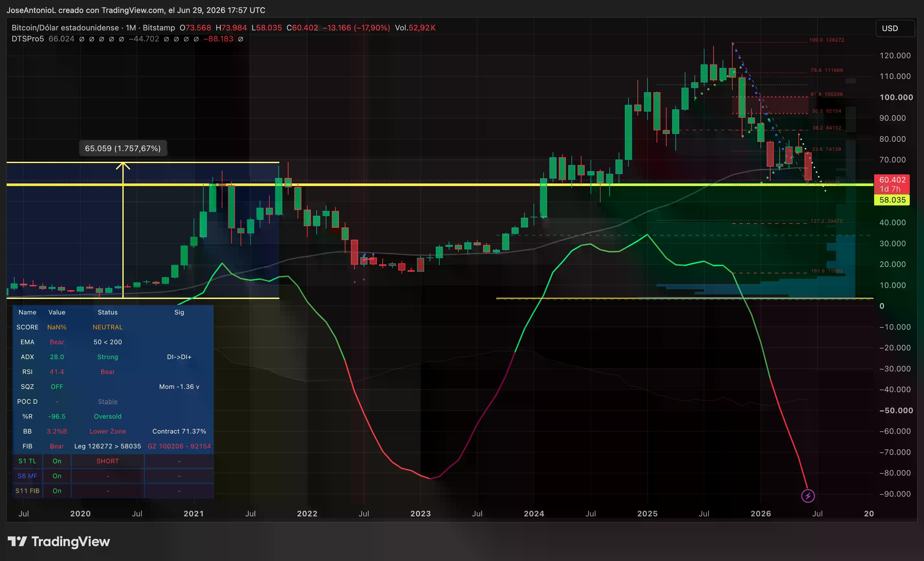Click the Fibonacci label 38.2 84102
Image resolution: width=924 pixels, height=561 pixels.
point(827,128)
